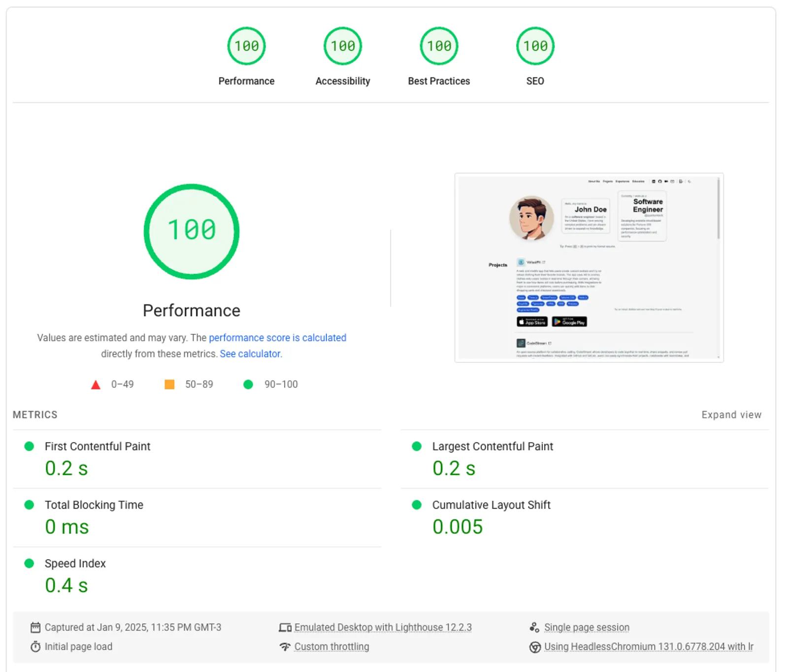
Task: Click the Single page session icon
Action: pos(535,627)
